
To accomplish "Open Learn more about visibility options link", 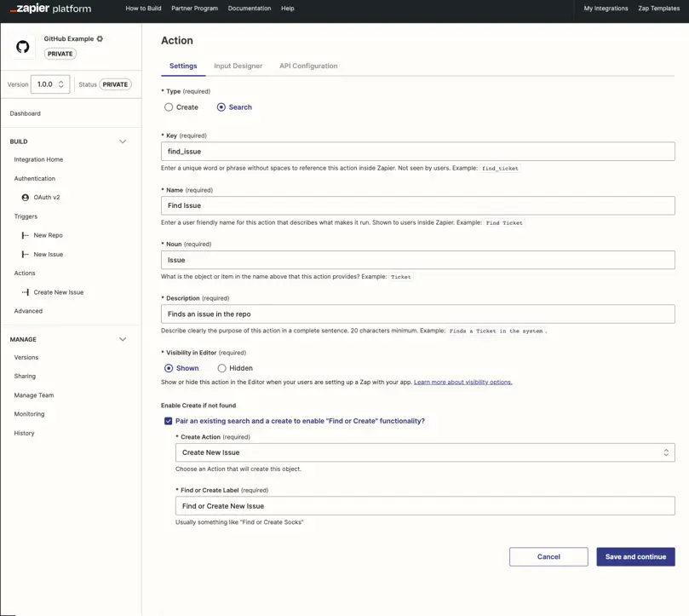I will pos(463,382).
